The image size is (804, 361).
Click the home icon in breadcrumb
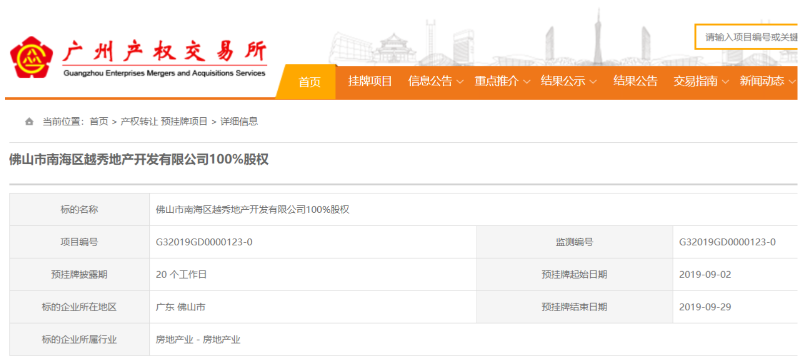(x=29, y=122)
